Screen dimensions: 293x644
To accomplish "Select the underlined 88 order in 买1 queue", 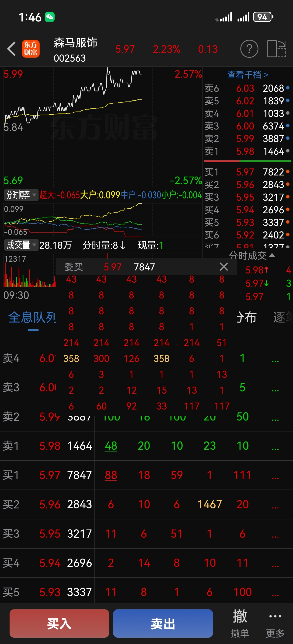I will [111, 475].
